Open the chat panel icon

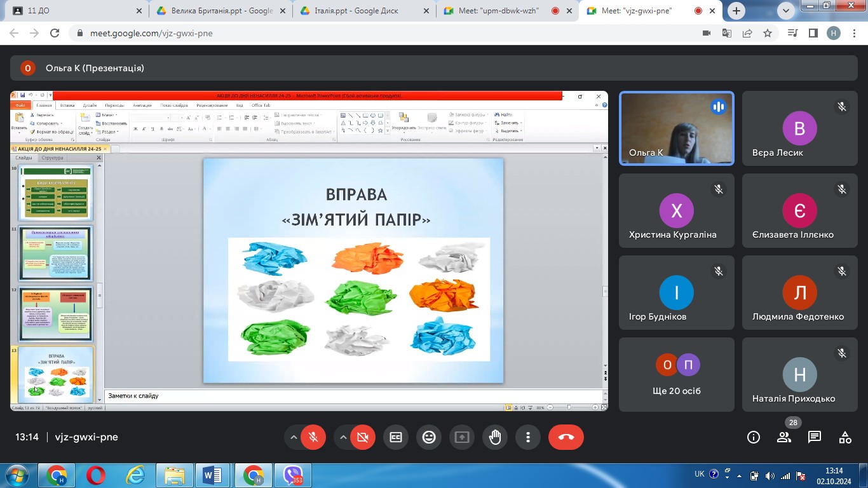point(815,437)
